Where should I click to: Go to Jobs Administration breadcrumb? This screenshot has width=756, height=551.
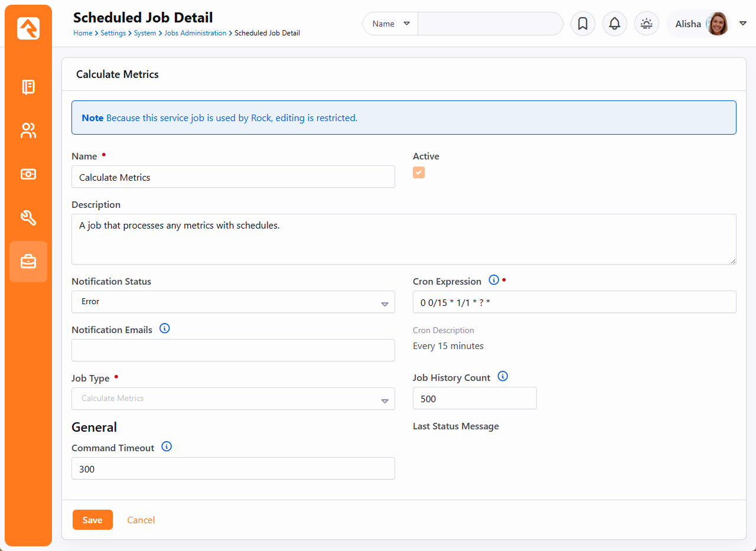click(195, 33)
